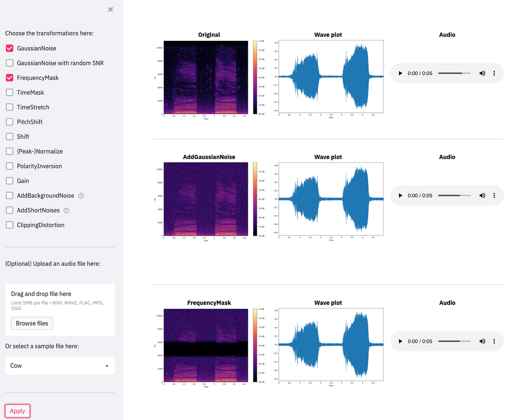Image resolution: width=513 pixels, height=420 pixels.
Task: Enable the TimeStretch transformation
Action: pyautogui.click(x=9, y=107)
